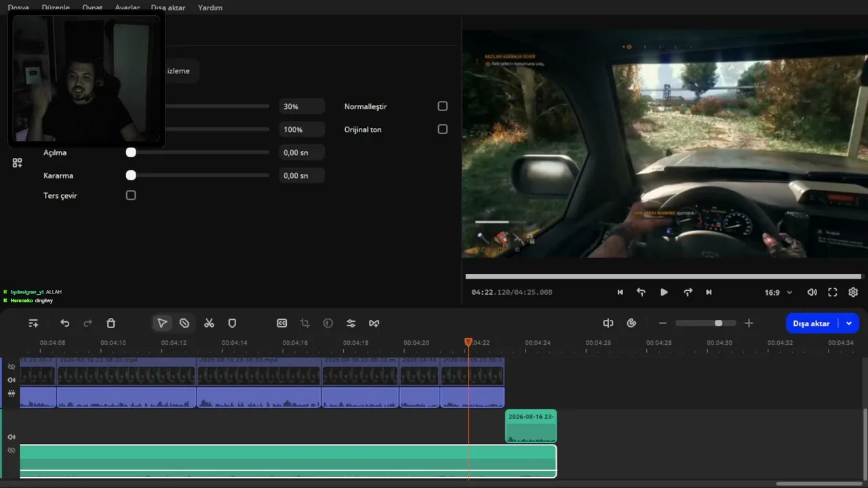868x488 pixels.
Task: Click the transition wizard icon
Action: (x=374, y=323)
